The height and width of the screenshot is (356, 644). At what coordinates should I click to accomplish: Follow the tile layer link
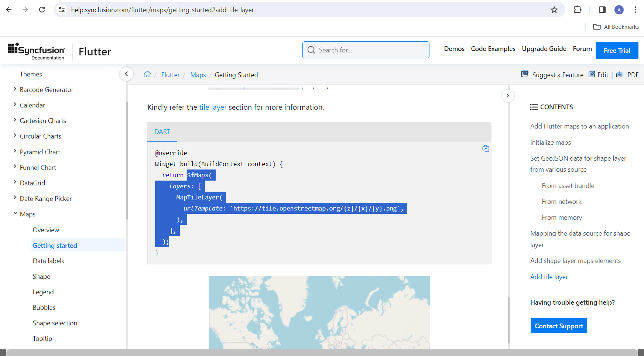[213, 107]
